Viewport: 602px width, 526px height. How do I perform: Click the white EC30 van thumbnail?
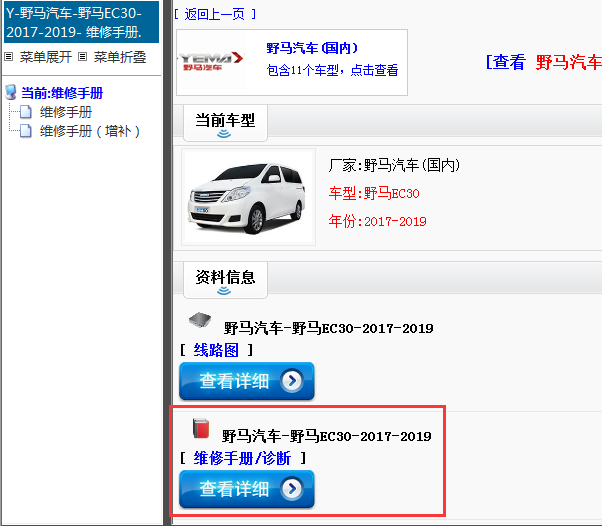click(x=248, y=197)
